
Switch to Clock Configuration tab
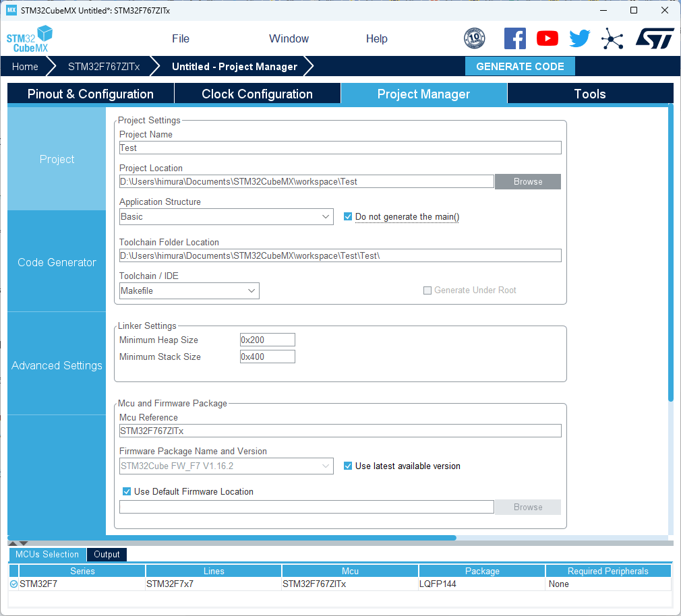(x=257, y=94)
